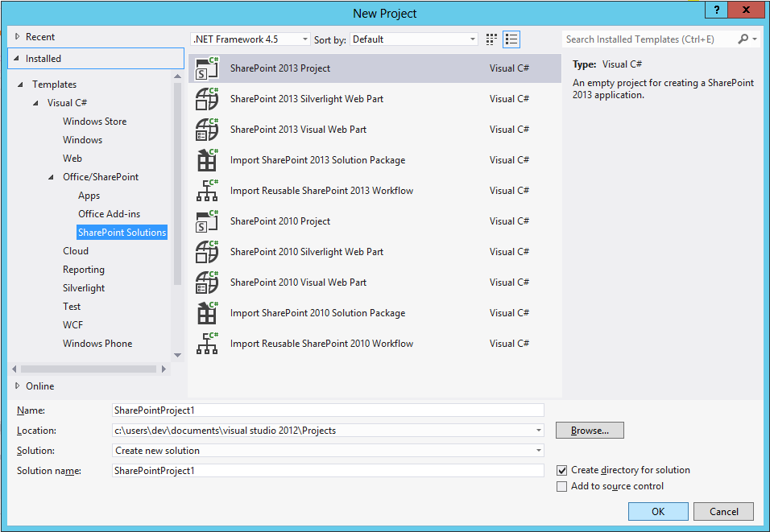Select the Office Add-ins category
Viewport: 770px width, 532px height.
click(x=109, y=214)
